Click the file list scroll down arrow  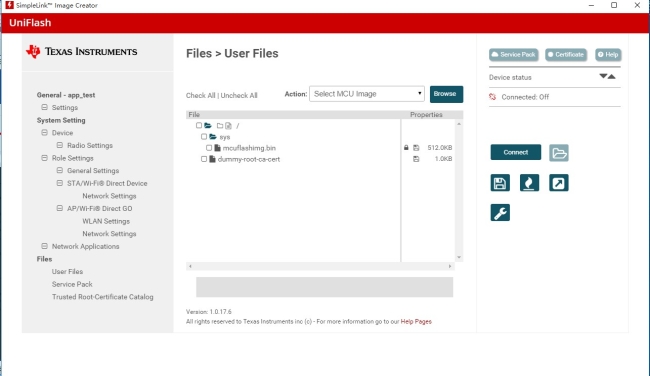(459, 257)
